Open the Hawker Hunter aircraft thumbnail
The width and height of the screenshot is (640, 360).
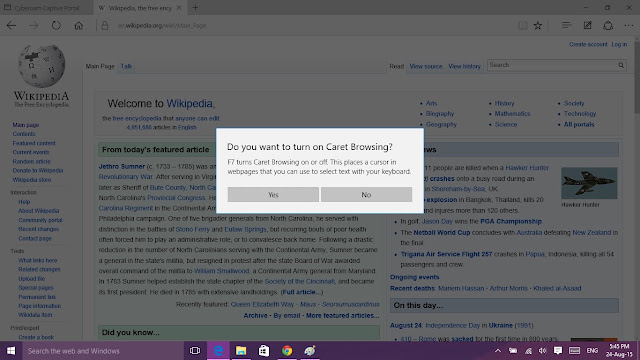tap(589, 183)
